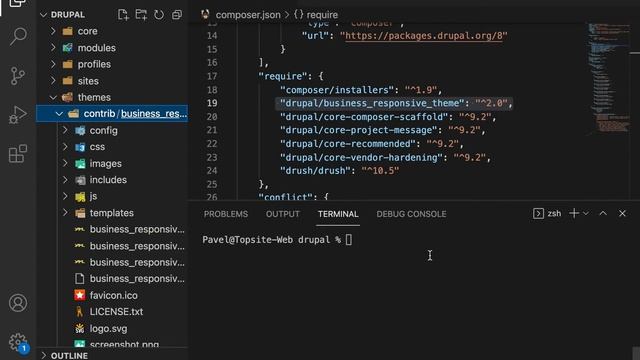Open the Extensions view

coord(18,153)
